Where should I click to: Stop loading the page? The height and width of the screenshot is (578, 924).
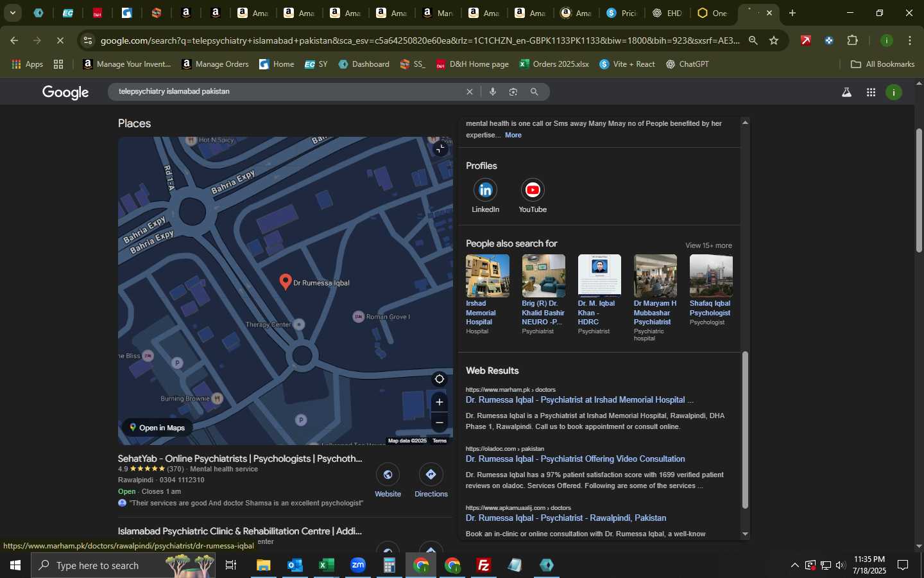pos(60,40)
